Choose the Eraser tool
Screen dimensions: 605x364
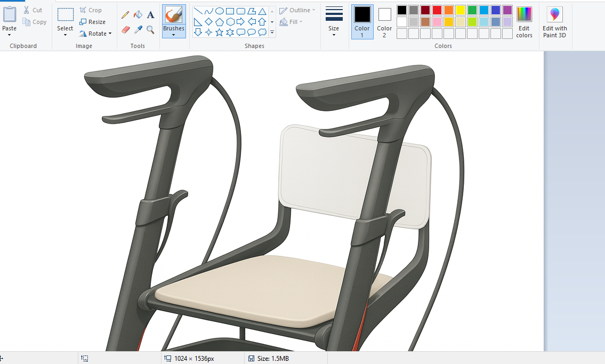(x=125, y=29)
